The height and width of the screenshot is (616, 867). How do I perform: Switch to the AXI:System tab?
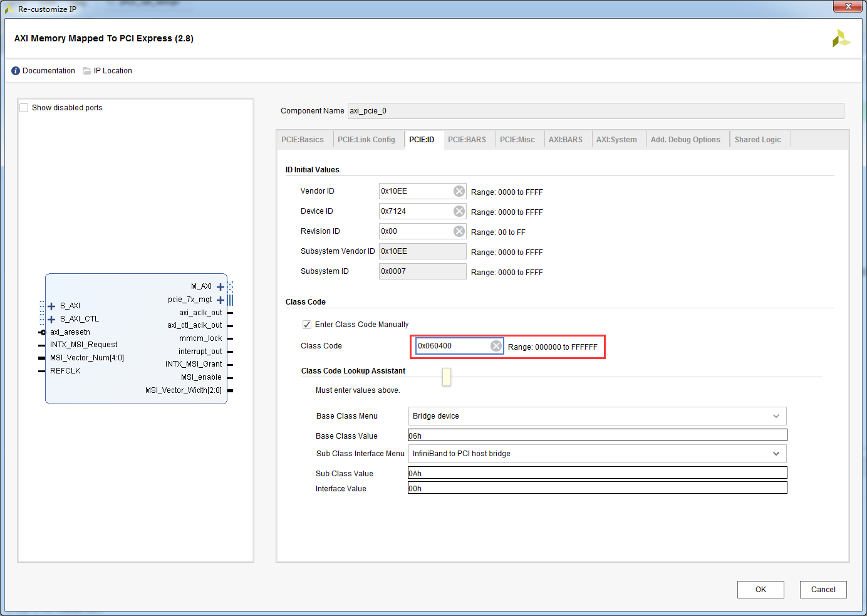click(616, 140)
